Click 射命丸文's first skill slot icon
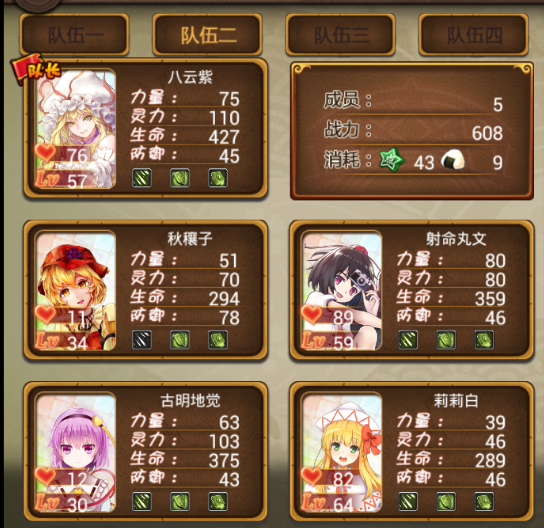Viewport: 544px width, 528px height. coord(408,340)
